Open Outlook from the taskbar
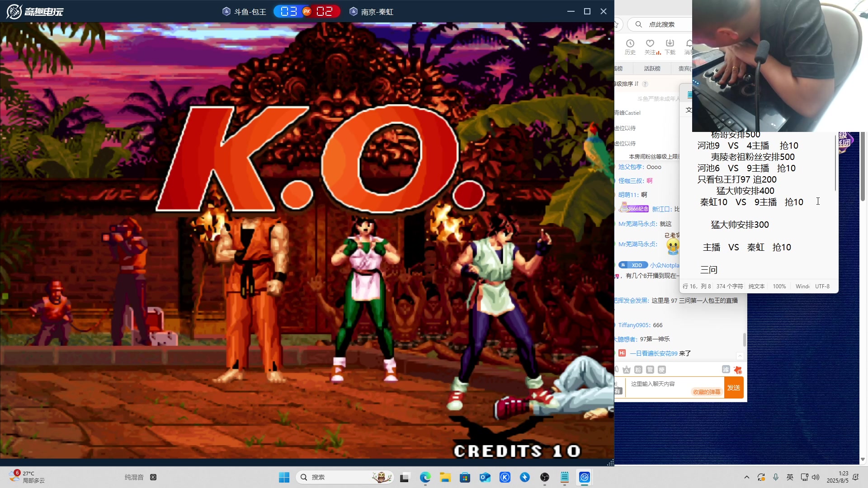This screenshot has height=488, width=868. [x=485, y=477]
